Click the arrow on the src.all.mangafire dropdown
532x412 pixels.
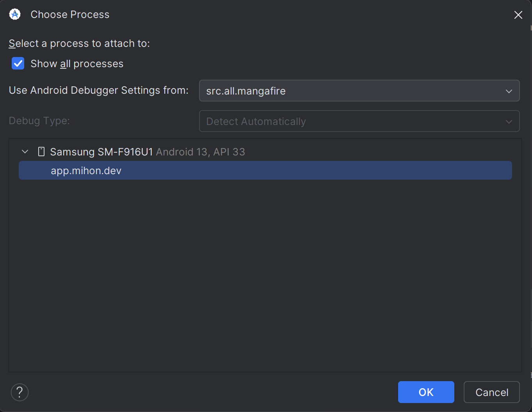509,91
